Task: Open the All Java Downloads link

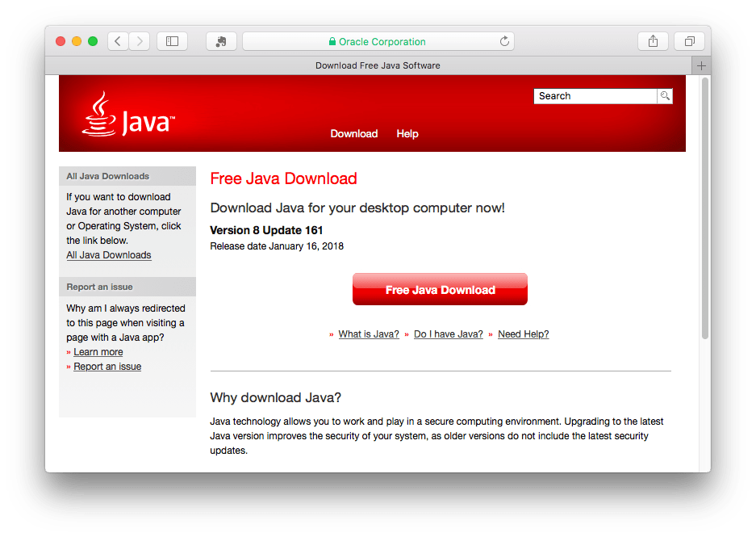Action: 109,254
